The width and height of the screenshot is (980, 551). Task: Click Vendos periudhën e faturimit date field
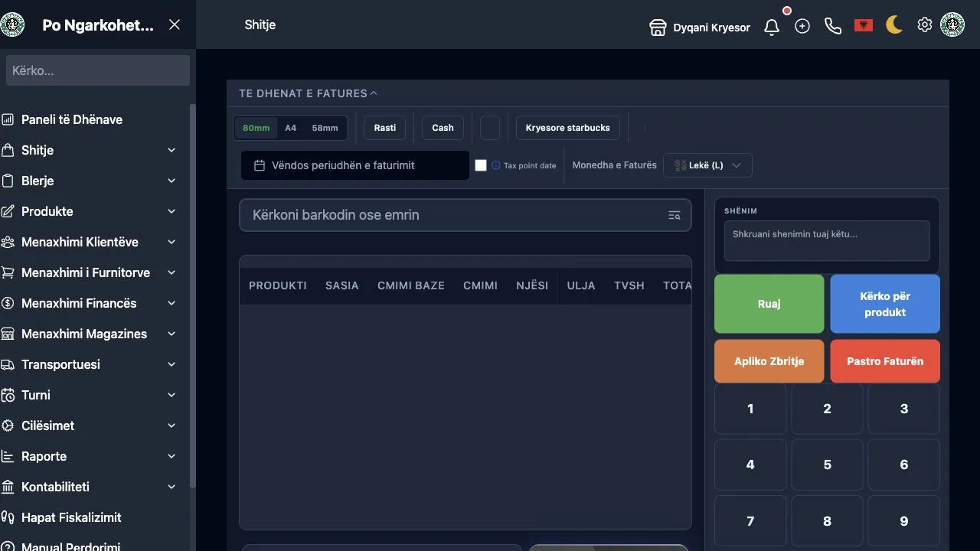(x=355, y=165)
